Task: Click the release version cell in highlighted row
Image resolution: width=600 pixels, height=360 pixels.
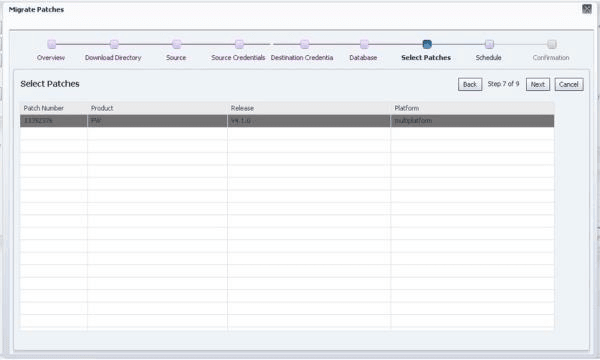Action: coord(309,121)
